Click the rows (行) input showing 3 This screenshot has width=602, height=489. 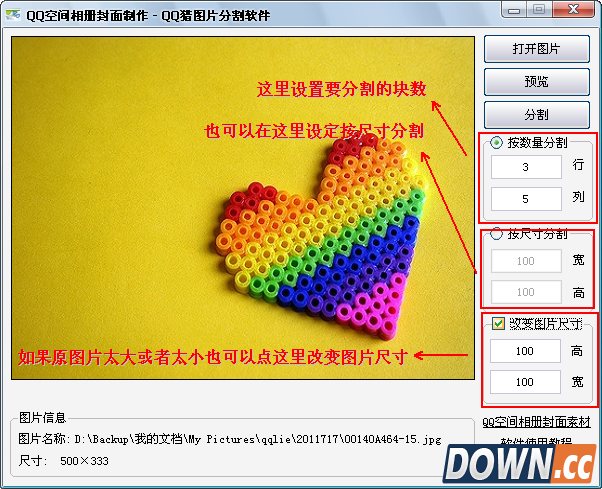click(526, 167)
